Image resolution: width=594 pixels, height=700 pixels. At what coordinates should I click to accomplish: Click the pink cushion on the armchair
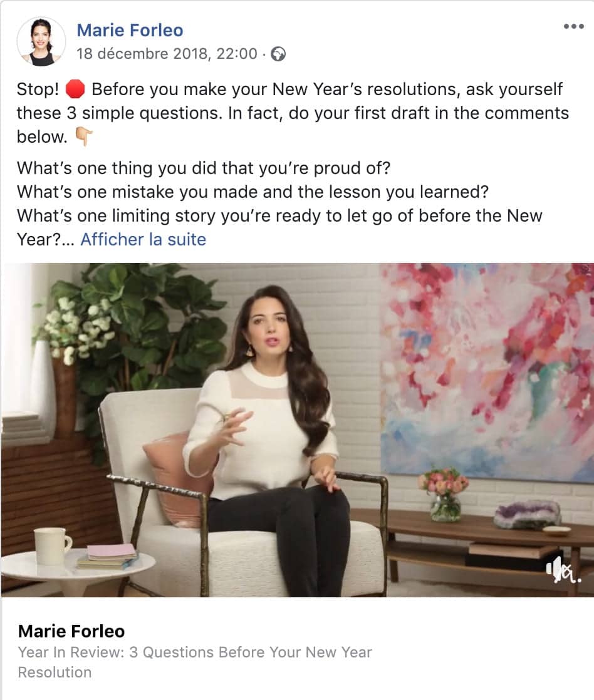[x=177, y=479]
